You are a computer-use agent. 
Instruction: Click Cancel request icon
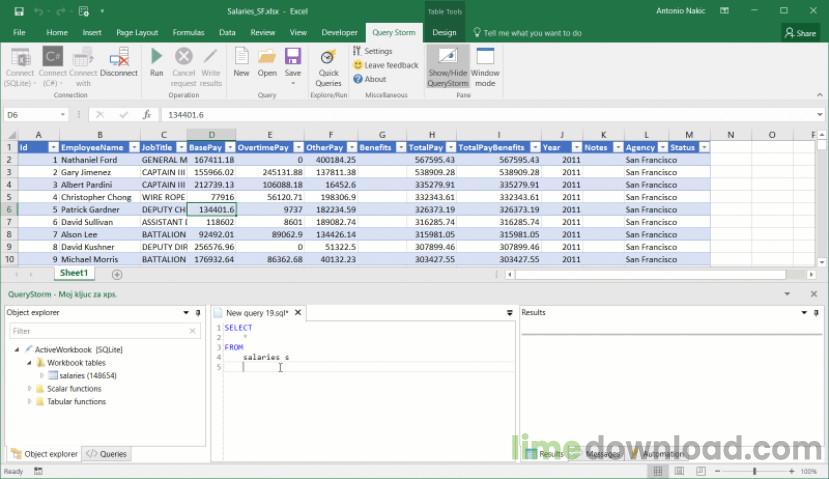point(183,67)
